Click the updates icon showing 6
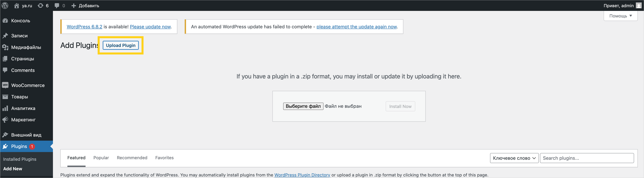 (41, 6)
